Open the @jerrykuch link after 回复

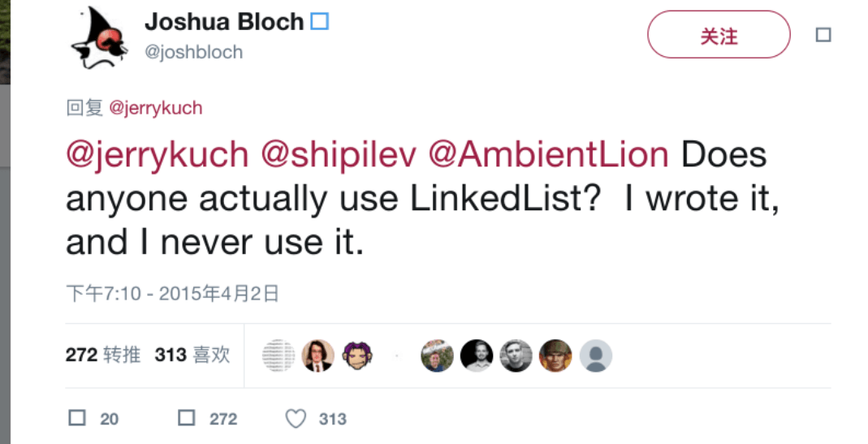[x=155, y=108]
